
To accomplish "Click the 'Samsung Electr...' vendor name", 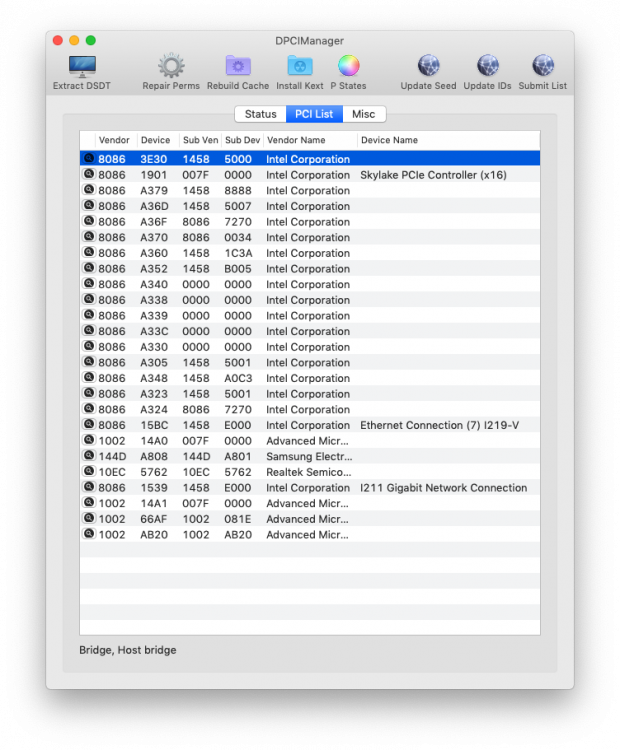I will tap(309, 457).
